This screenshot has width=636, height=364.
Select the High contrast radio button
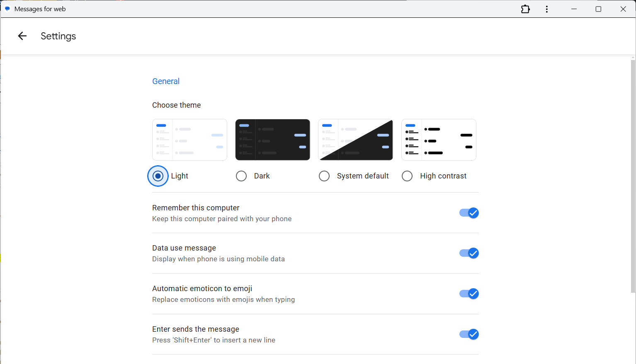click(x=407, y=176)
